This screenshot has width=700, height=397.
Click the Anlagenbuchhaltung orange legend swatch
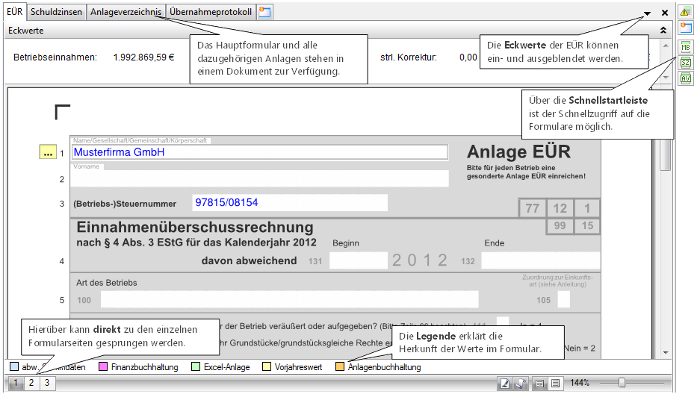pyautogui.click(x=340, y=367)
